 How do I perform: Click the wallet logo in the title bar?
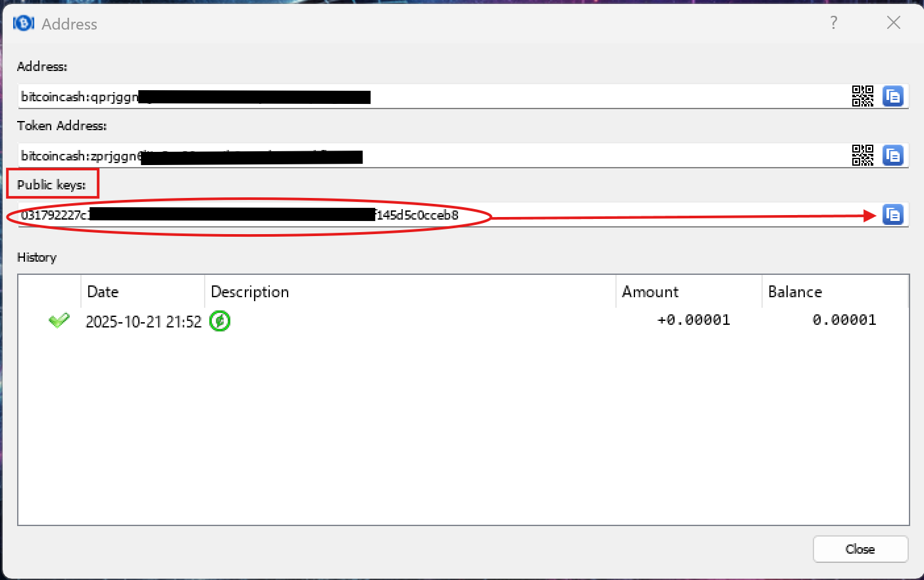click(x=23, y=23)
